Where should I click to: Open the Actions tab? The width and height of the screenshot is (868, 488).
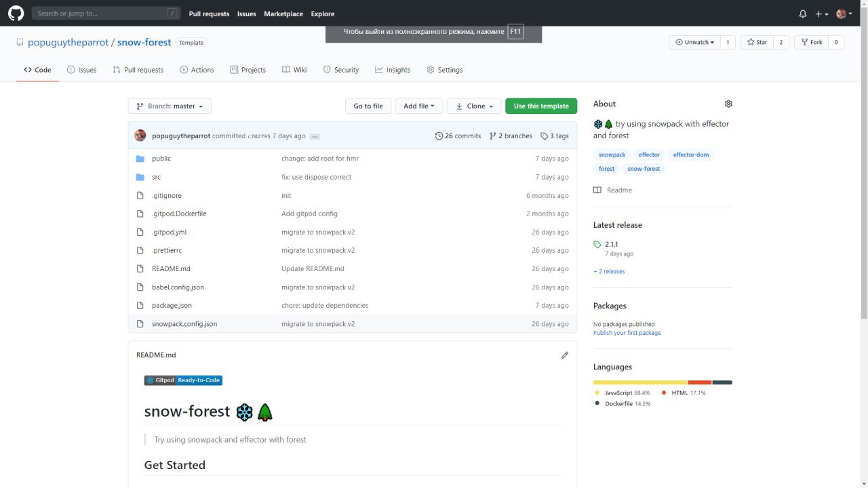197,70
